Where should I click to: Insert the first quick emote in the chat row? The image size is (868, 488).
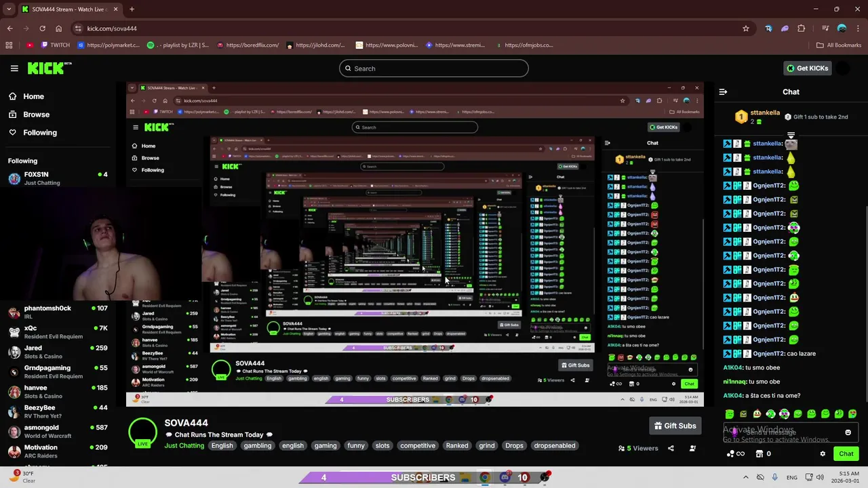730,414
